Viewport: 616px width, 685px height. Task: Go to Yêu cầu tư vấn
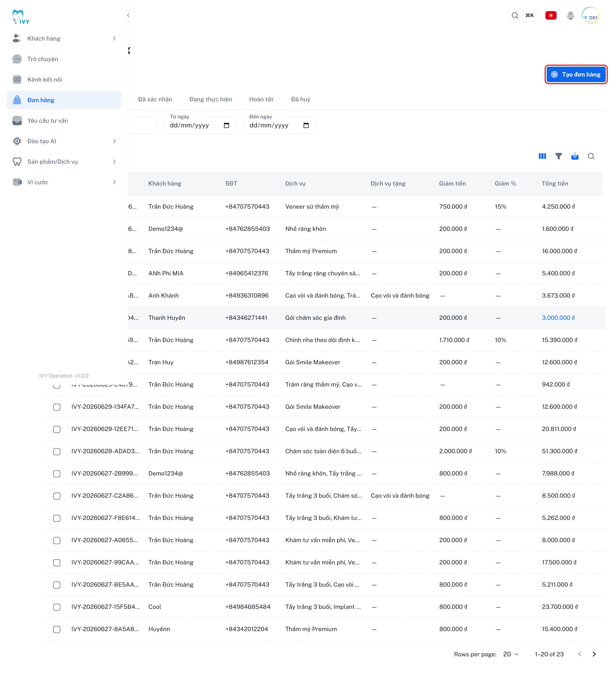[64, 121]
